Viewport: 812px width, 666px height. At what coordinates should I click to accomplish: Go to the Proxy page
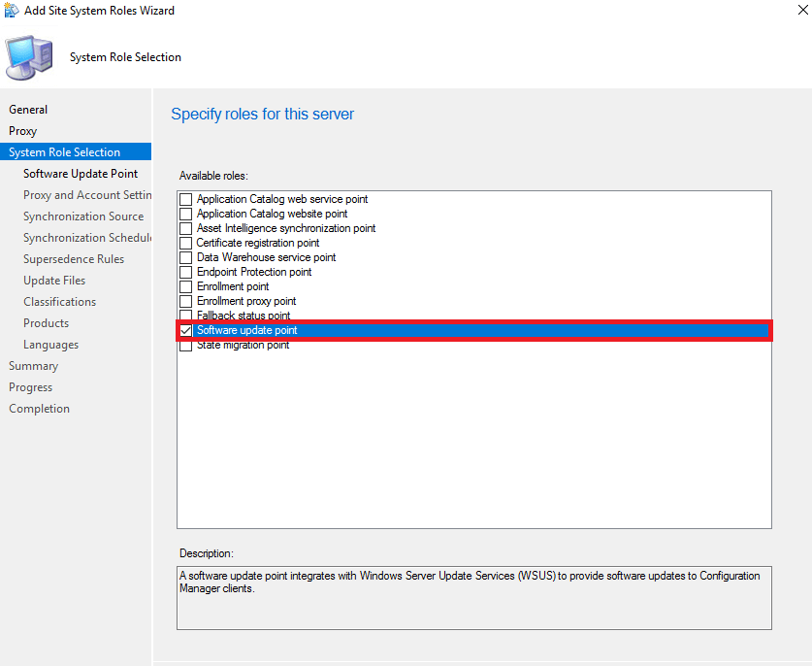pos(22,130)
